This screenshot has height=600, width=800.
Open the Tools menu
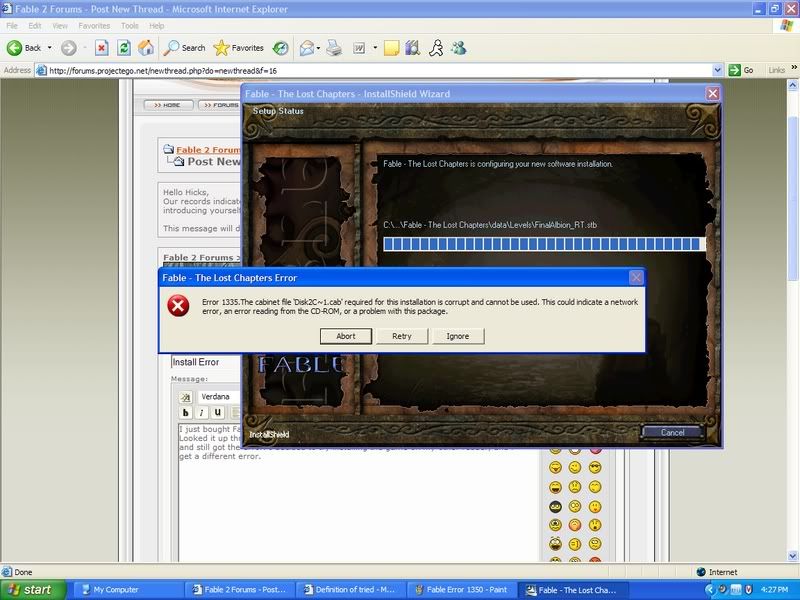tap(130, 26)
